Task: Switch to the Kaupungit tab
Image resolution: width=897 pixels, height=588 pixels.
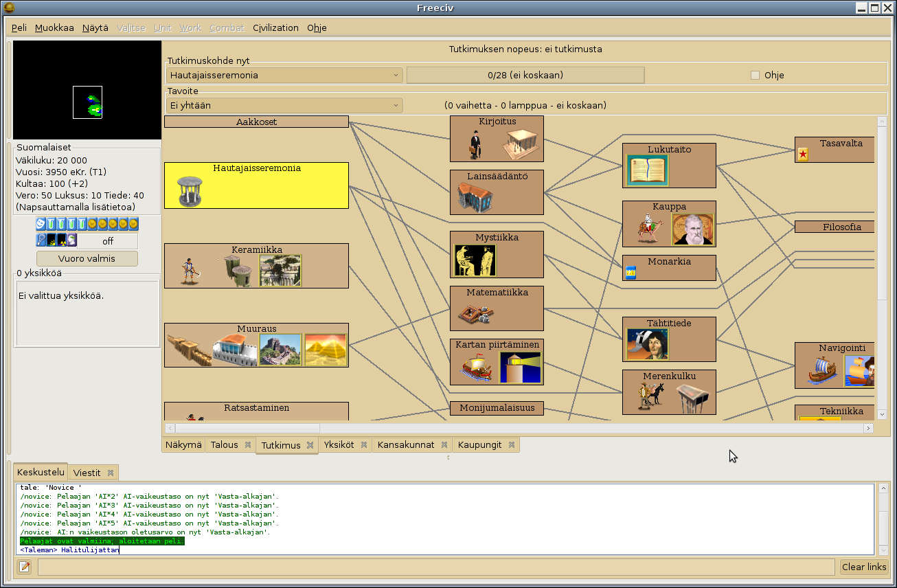Action: coord(479,444)
